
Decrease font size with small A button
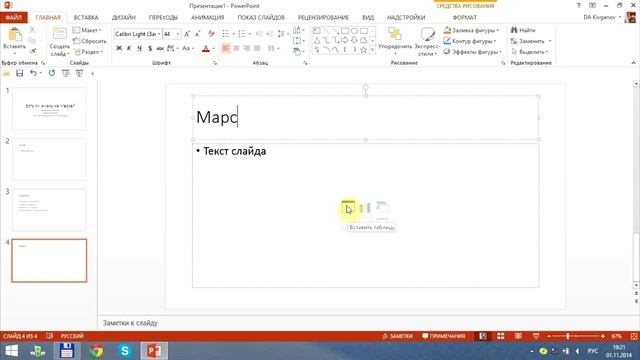(197, 34)
